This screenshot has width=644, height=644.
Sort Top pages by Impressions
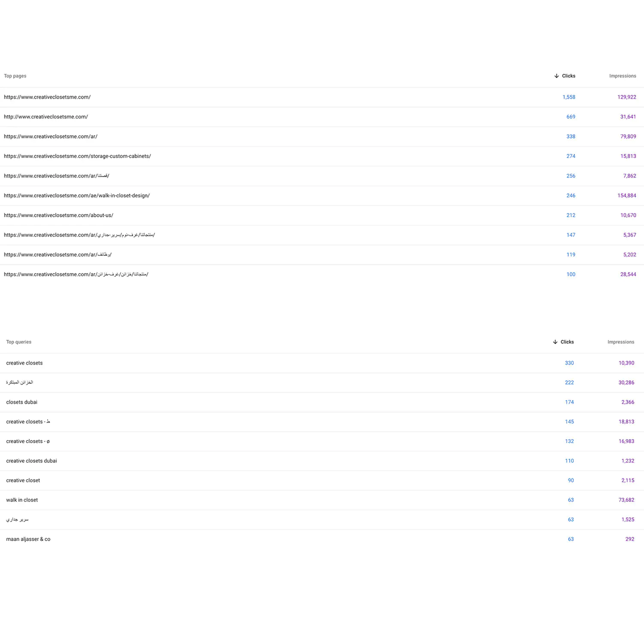pyautogui.click(x=622, y=76)
